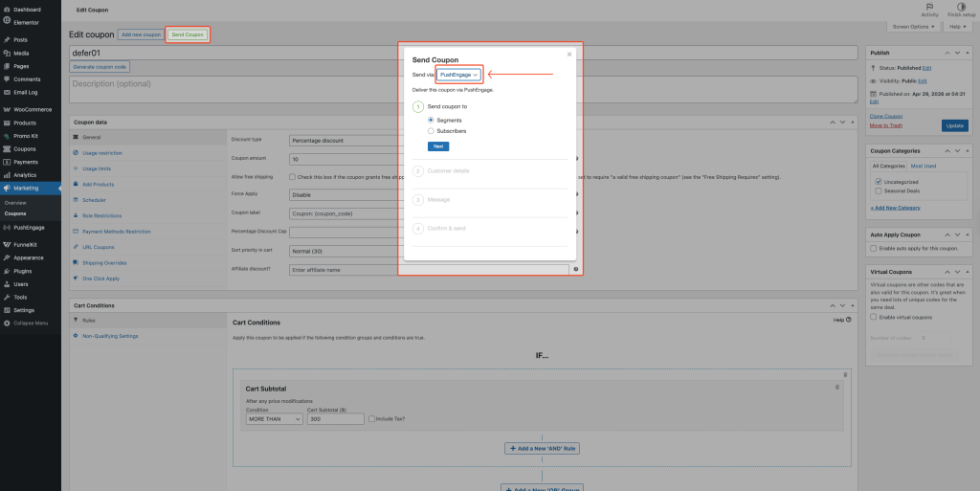
Task: Click the Marketing megaphone icon
Action: click(7, 188)
